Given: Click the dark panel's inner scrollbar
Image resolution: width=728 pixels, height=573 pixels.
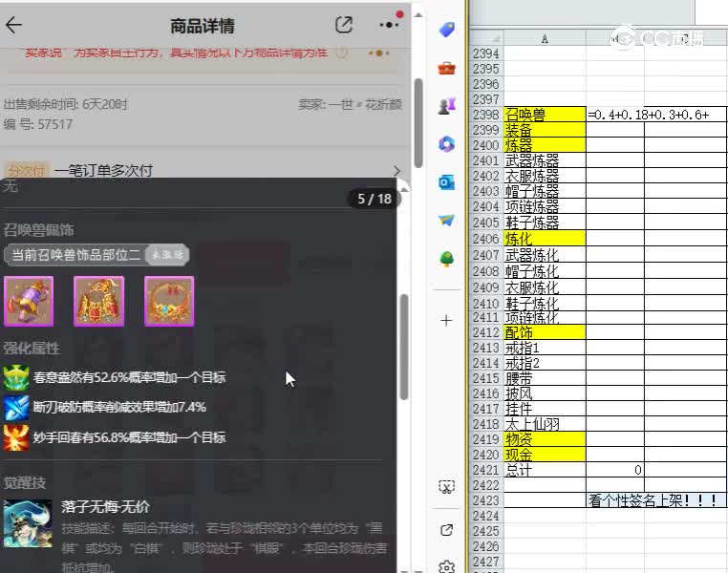Looking at the screenshot, I should 404,347.
